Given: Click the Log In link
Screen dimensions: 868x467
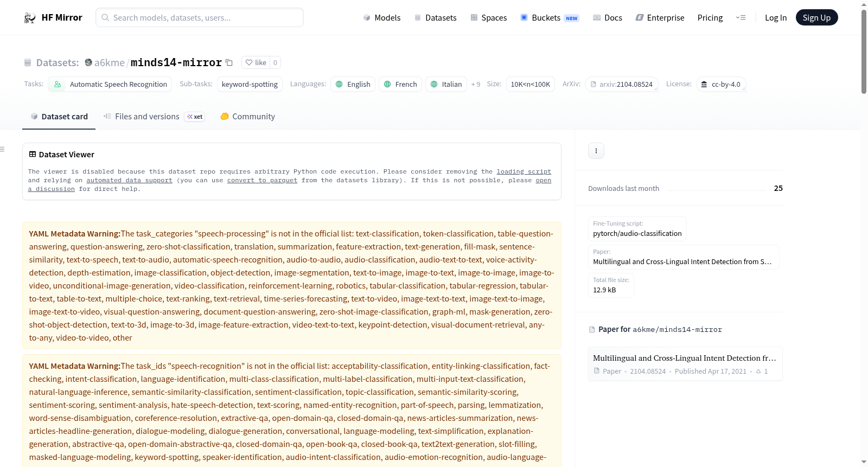Looking at the screenshot, I should pos(776,17).
